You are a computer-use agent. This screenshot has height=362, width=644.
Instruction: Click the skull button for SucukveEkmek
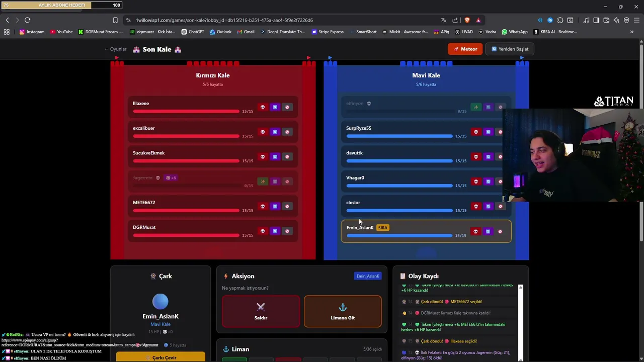coord(262,156)
